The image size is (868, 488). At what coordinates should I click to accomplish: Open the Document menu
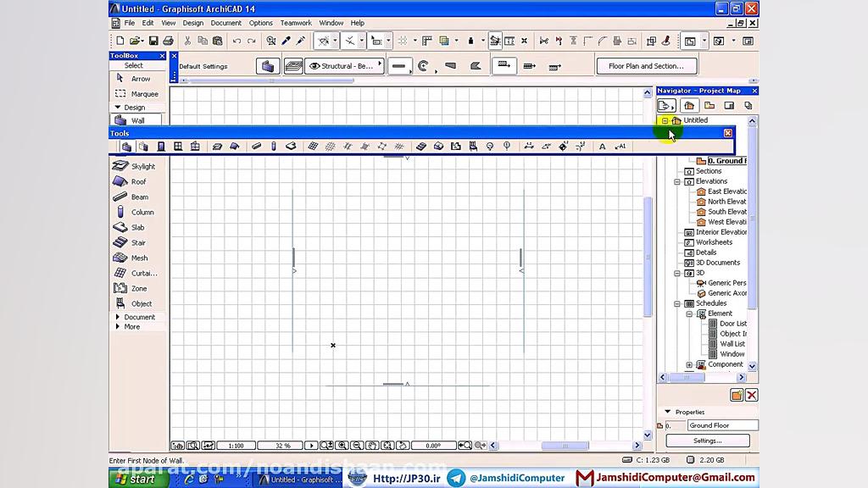coord(225,23)
